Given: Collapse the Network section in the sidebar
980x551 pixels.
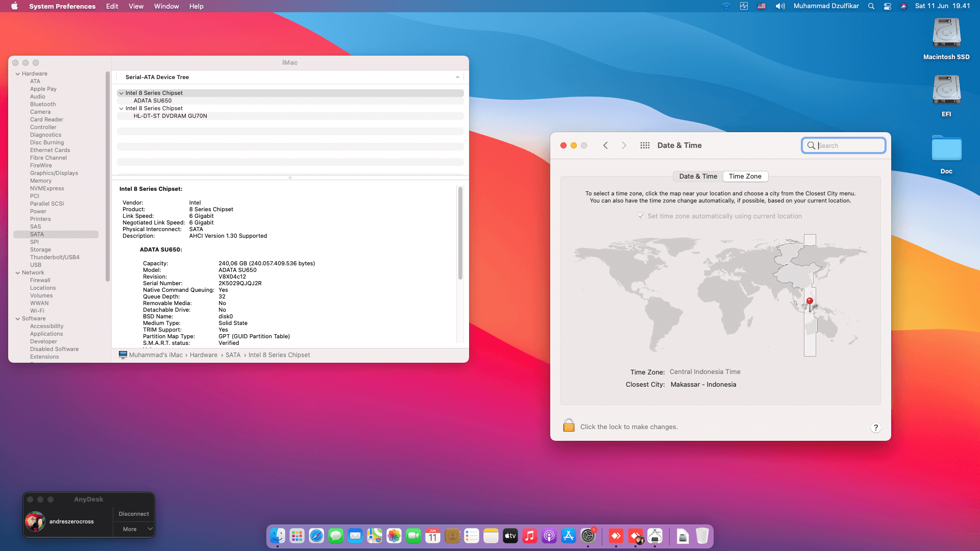Looking at the screenshot, I should click(18, 273).
